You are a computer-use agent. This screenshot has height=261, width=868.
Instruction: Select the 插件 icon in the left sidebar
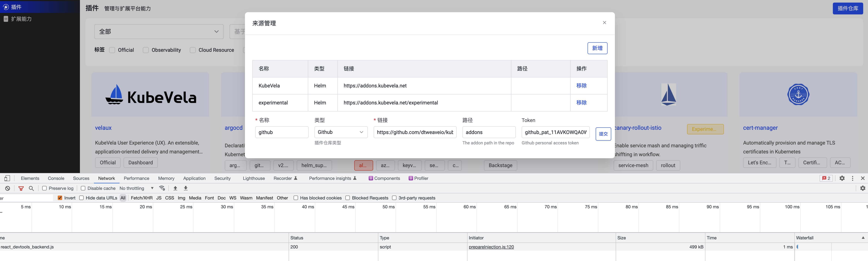6,6
